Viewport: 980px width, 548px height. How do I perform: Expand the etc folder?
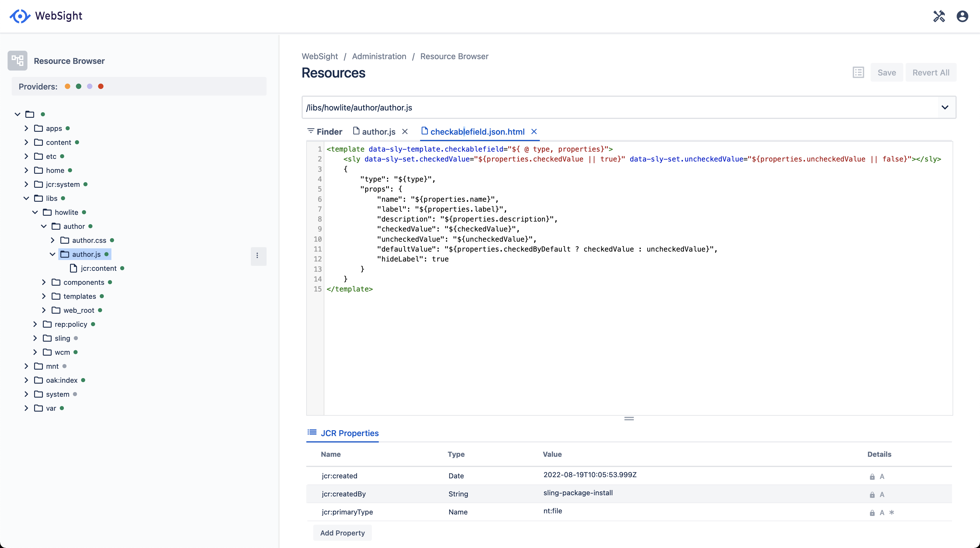(26, 156)
